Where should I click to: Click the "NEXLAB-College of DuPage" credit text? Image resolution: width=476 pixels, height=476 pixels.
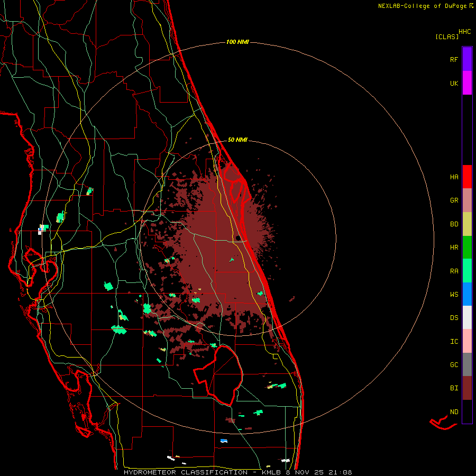click(422, 6)
